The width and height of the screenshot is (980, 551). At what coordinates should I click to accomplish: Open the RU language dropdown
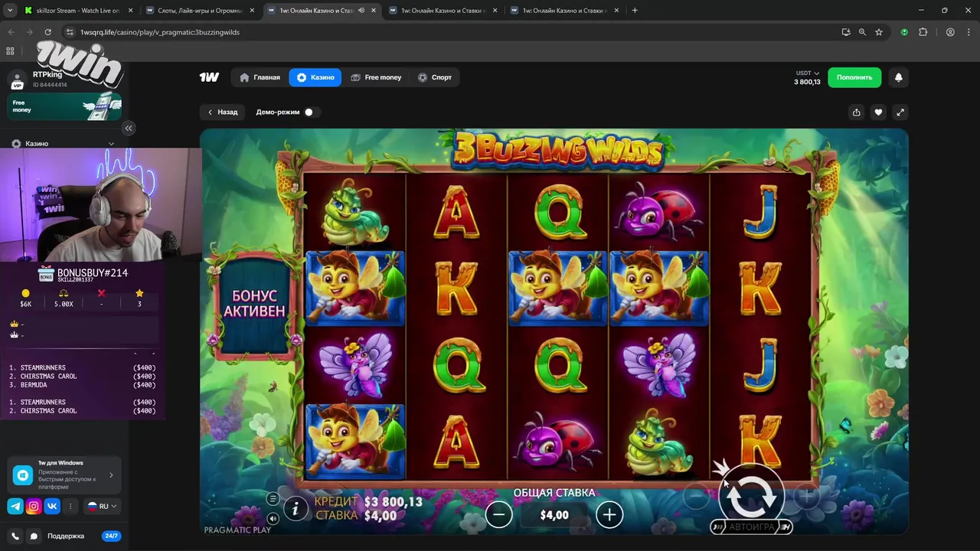pyautogui.click(x=102, y=506)
